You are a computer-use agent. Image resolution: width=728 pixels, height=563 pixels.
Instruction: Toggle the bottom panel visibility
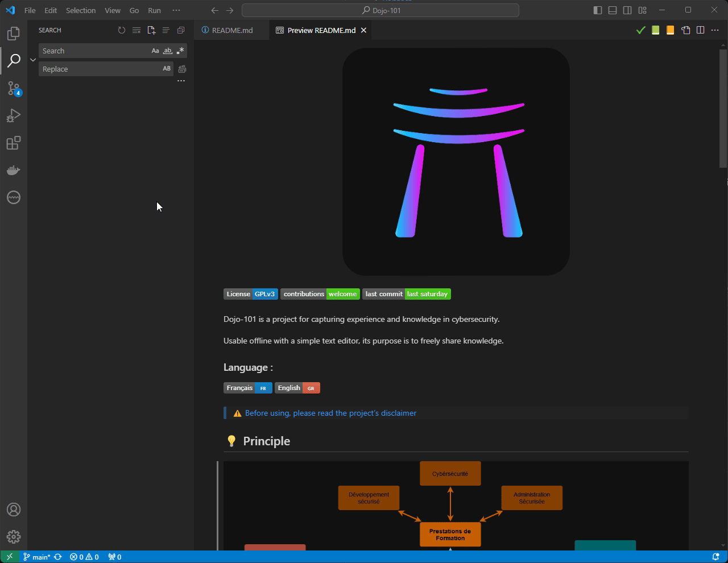point(613,10)
